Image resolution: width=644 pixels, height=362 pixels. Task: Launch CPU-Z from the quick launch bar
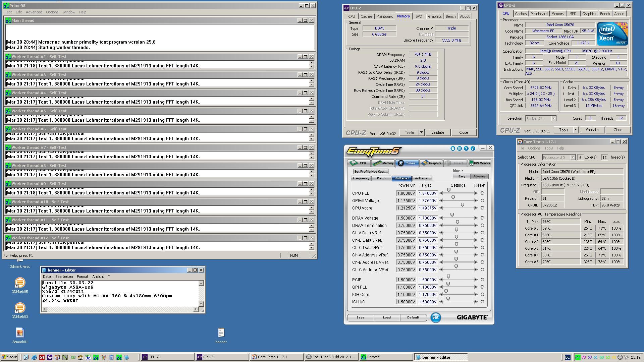(50, 357)
